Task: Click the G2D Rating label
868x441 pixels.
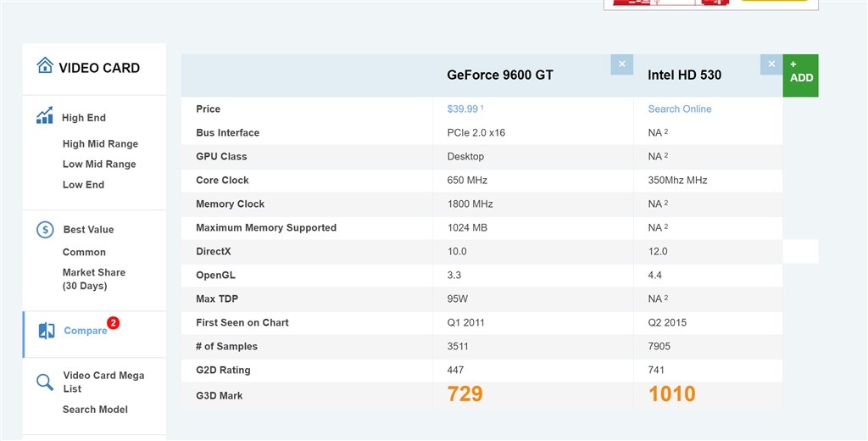Action: pos(223,370)
